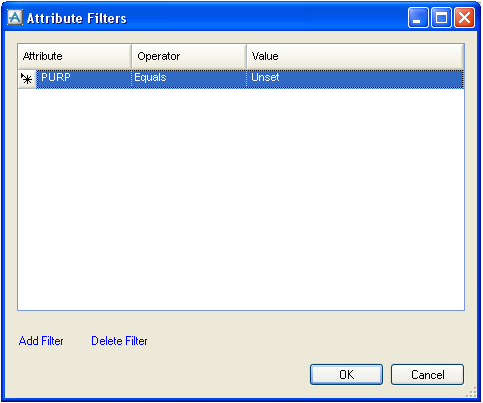The height and width of the screenshot is (403, 483).
Task: Minimize the Attribute Filters window
Action: pos(418,18)
